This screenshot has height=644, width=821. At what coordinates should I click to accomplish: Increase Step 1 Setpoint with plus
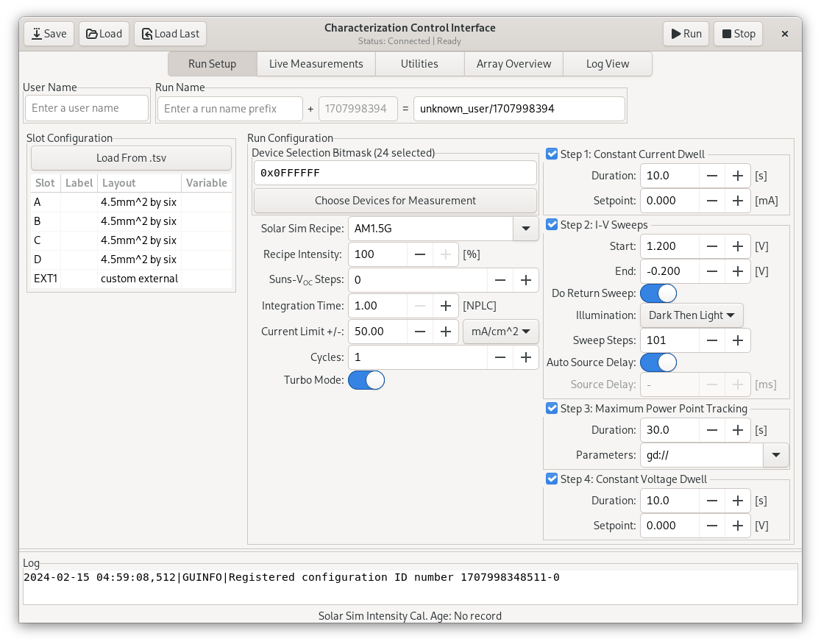[738, 201]
